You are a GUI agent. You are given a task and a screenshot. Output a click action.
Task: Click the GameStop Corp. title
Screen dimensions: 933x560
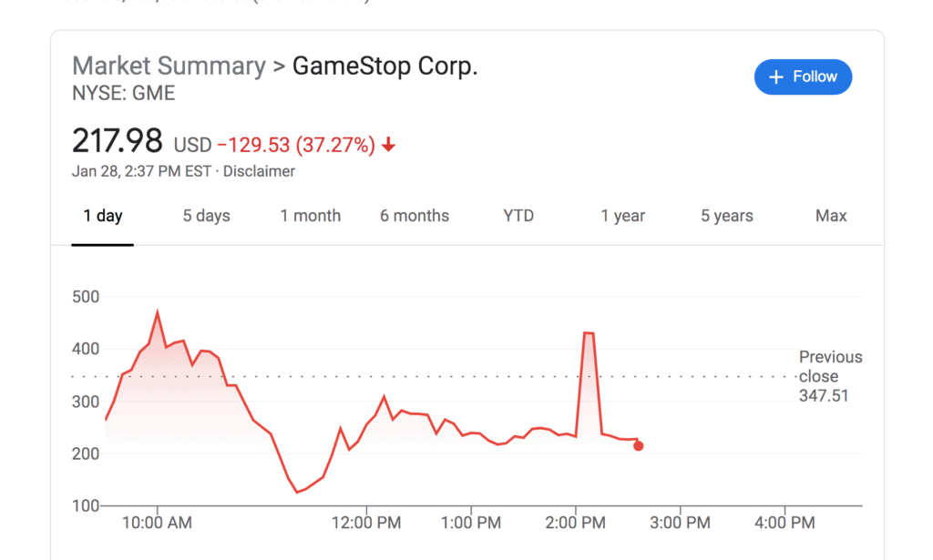[384, 66]
